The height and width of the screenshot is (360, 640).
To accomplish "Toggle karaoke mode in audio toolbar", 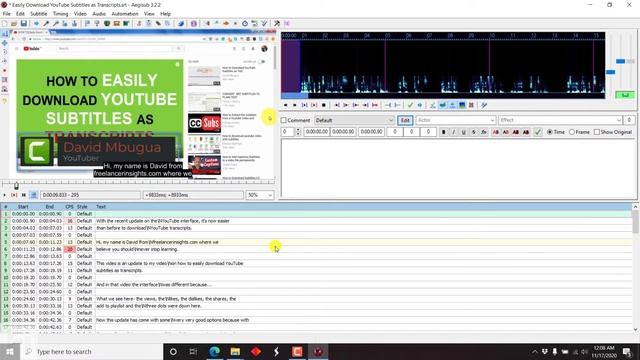I will [x=484, y=105].
